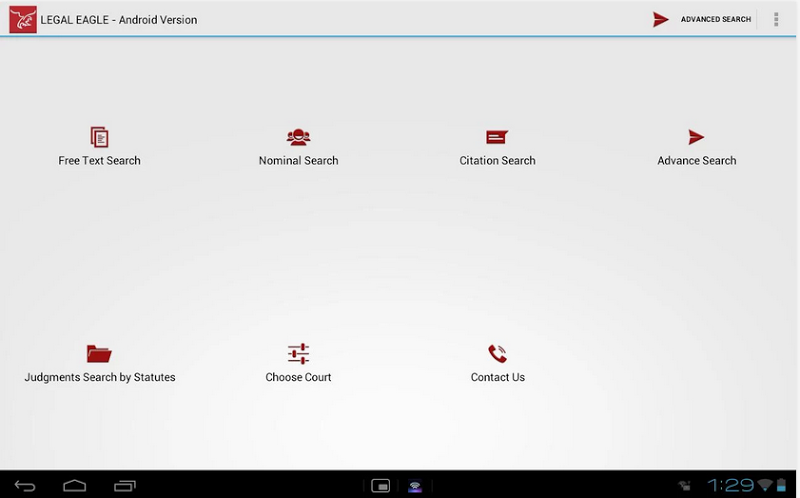Open the Contact Us text label
The width and height of the screenshot is (800, 498).
pos(497,377)
